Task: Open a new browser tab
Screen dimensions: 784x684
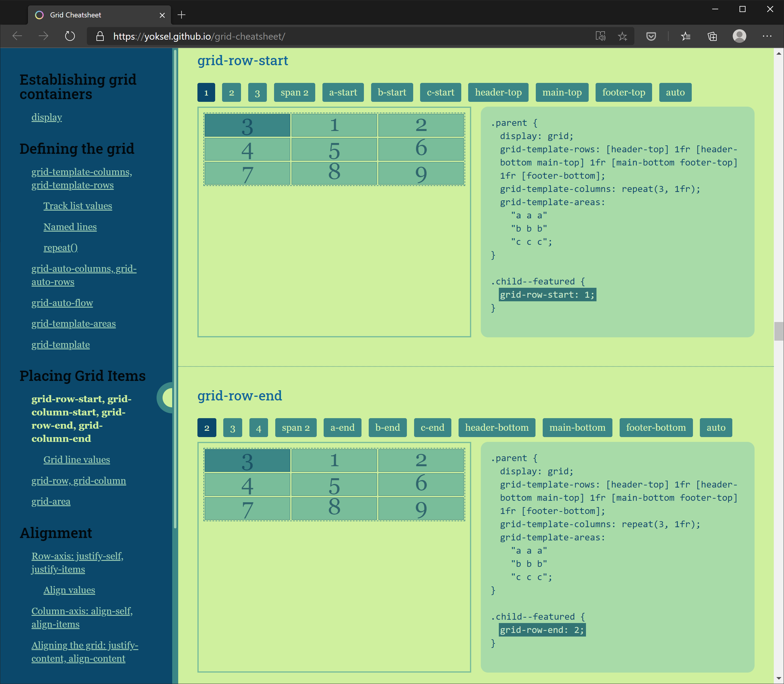Action: click(x=182, y=14)
